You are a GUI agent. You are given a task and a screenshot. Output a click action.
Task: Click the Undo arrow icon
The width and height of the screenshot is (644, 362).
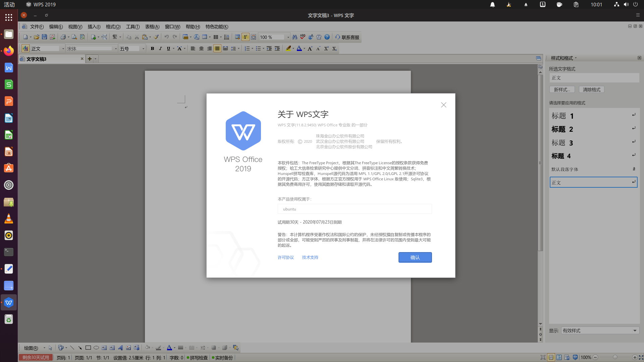pyautogui.click(x=166, y=37)
